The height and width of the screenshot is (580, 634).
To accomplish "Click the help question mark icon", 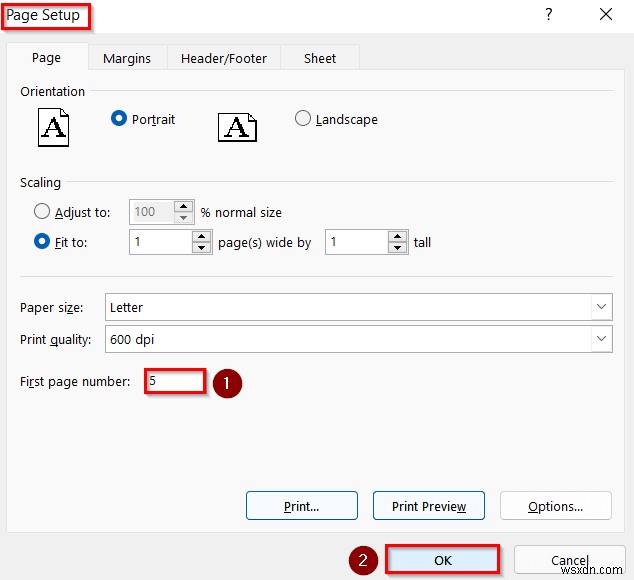I will (x=549, y=15).
